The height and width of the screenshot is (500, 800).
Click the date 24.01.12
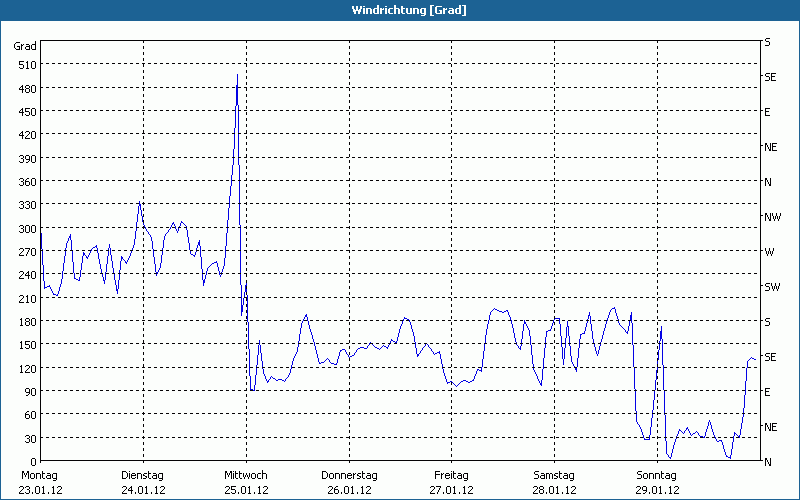coord(143,490)
